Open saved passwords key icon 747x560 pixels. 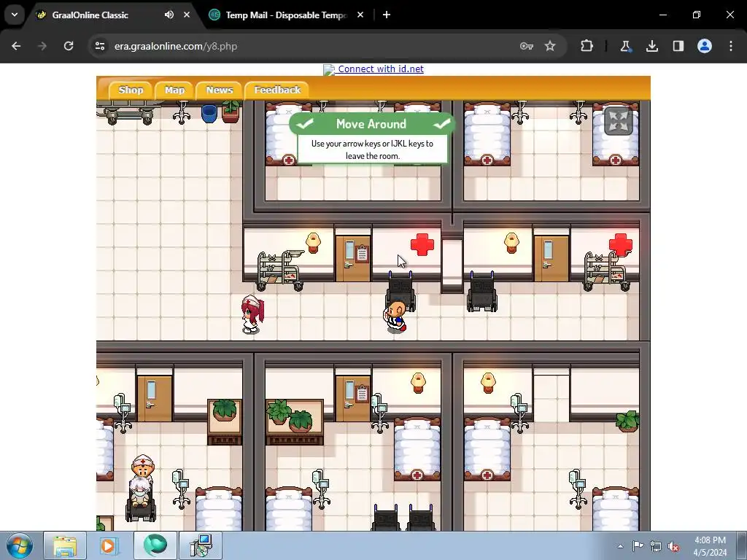click(526, 46)
